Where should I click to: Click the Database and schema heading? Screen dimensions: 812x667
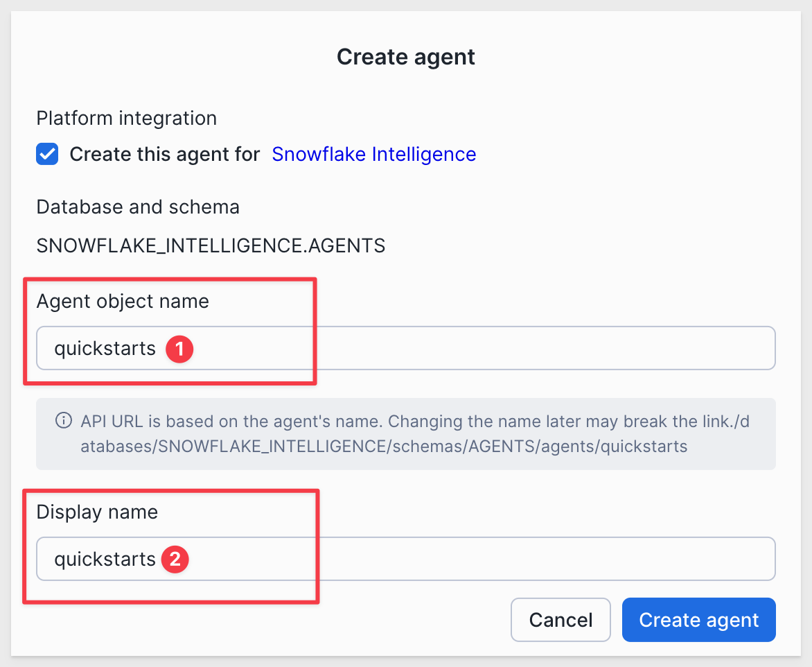click(138, 207)
